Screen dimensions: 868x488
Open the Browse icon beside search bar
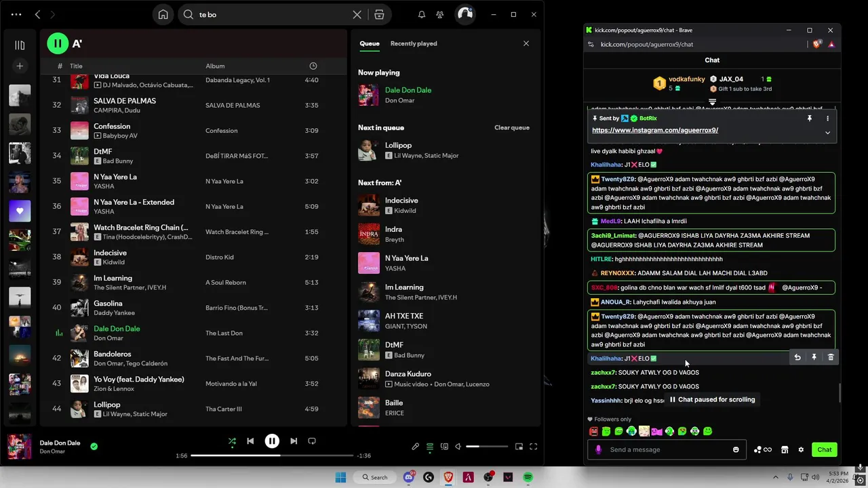pos(379,14)
